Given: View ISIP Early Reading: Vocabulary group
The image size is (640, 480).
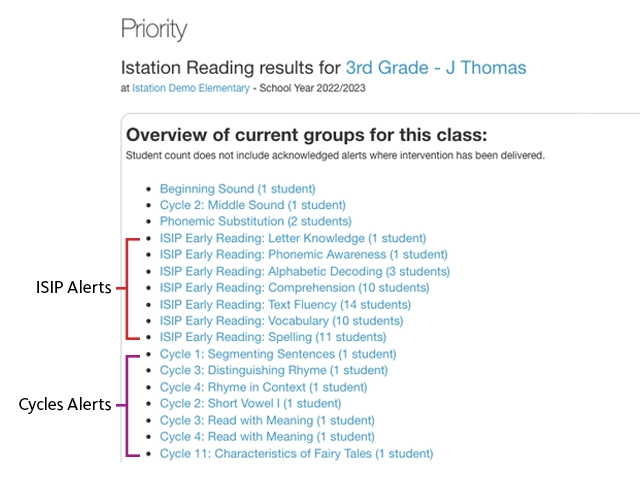Looking at the screenshot, I should pos(281,321).
